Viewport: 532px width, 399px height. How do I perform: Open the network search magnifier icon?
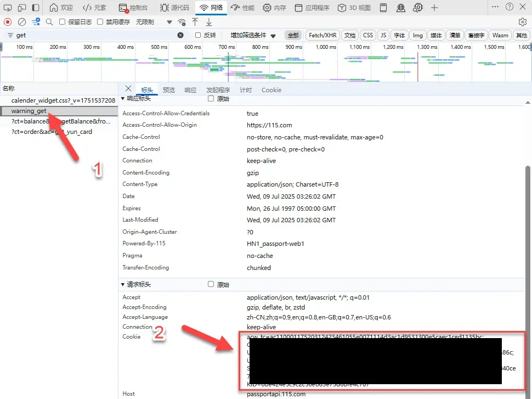pyautogui.click(x=49, y=22)
